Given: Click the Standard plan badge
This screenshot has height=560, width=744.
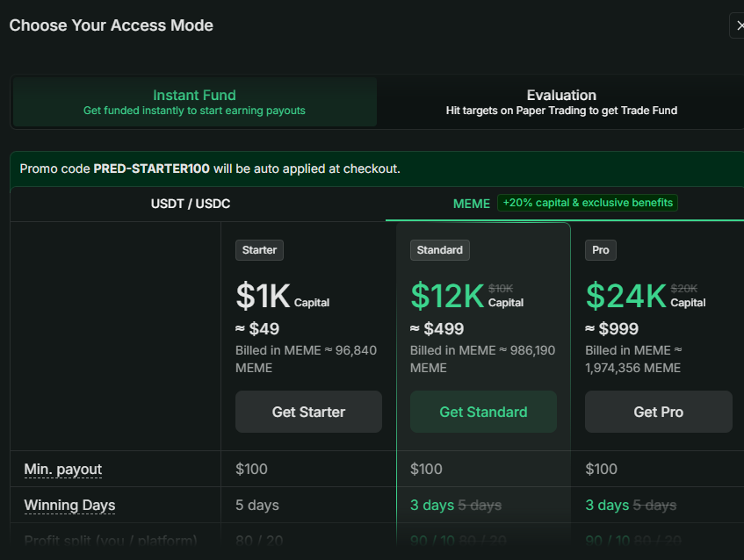Looking at the screenshot, I should coord(439,250).
